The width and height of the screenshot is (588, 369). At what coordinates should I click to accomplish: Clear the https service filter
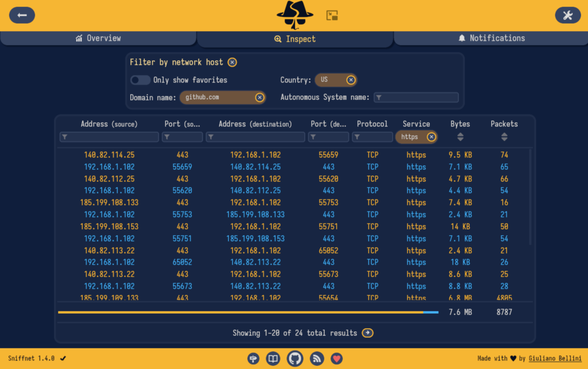point(431,137)
